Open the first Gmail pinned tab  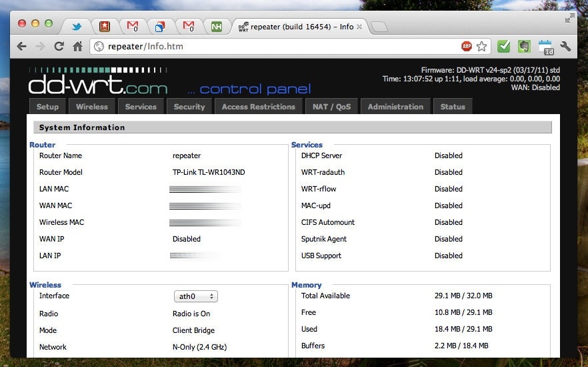[x=133, y=26]
